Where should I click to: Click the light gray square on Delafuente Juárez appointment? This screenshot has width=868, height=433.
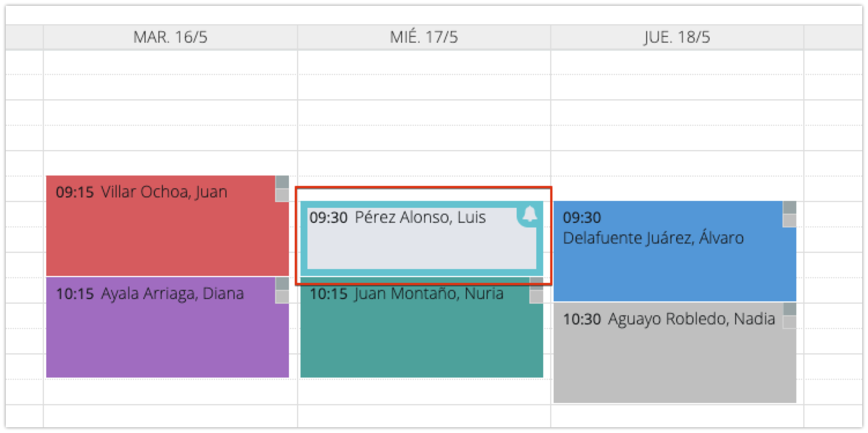pyautogui.click(x=789, y=221)
